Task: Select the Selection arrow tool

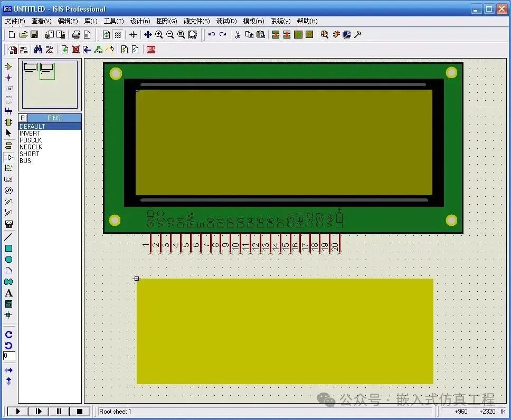Action: tap(9, 133)
